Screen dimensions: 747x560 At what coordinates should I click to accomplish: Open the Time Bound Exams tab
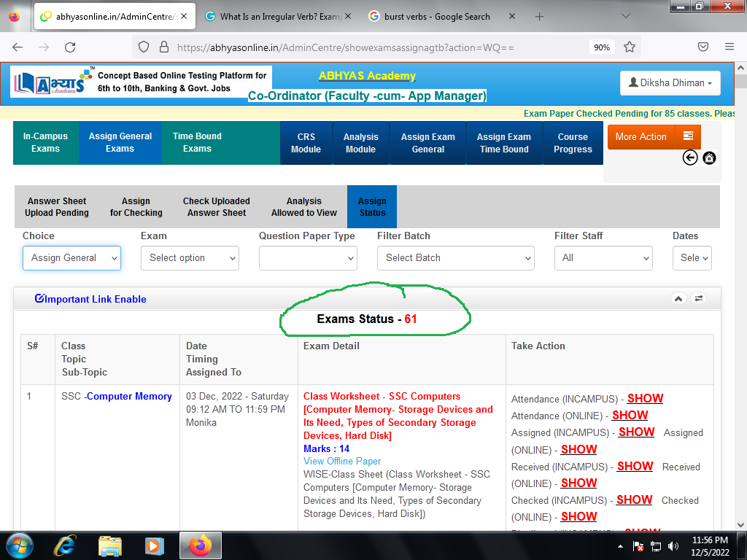pos(197,142)
